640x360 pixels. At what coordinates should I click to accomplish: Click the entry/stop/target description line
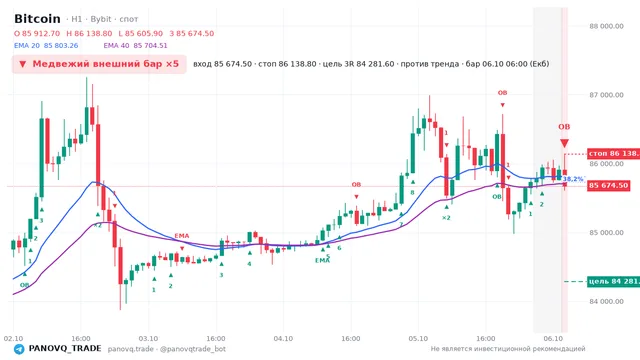click(371, 64)
